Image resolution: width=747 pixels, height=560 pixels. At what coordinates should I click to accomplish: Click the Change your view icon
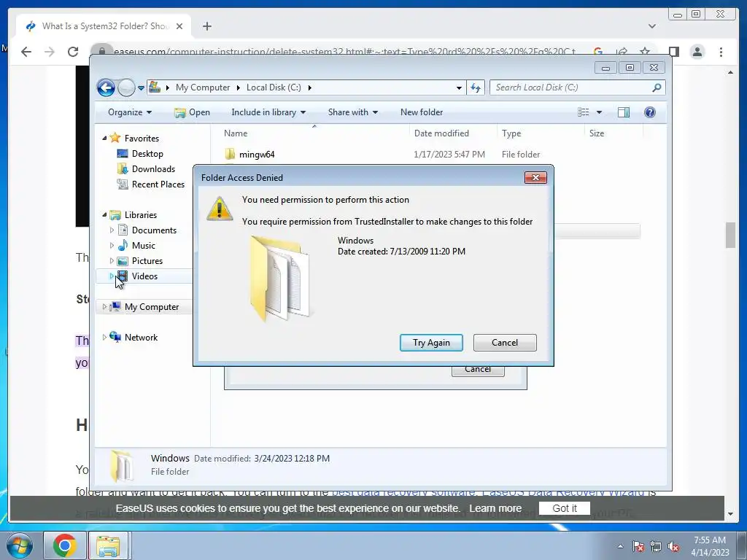click(583, 112)
